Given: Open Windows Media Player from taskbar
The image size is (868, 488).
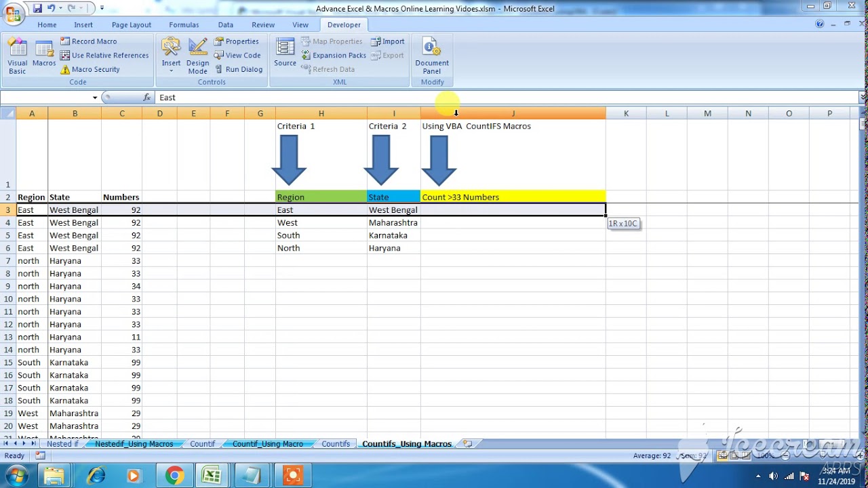Looking at the screenshot, I should (134, 476).
